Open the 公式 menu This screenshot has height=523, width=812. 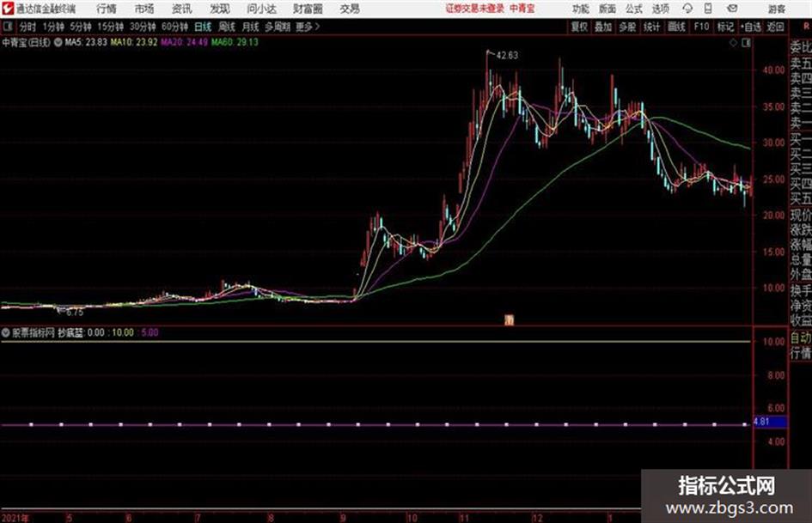(634, 9)
